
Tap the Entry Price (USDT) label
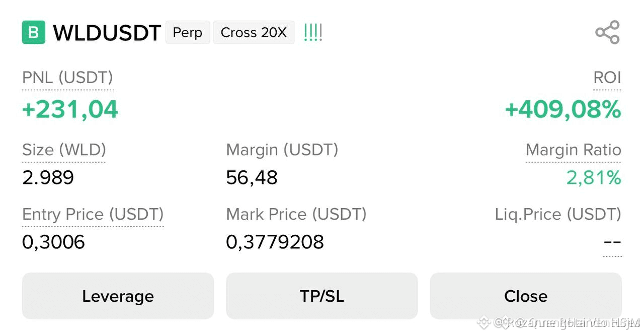tap(93, 214)
